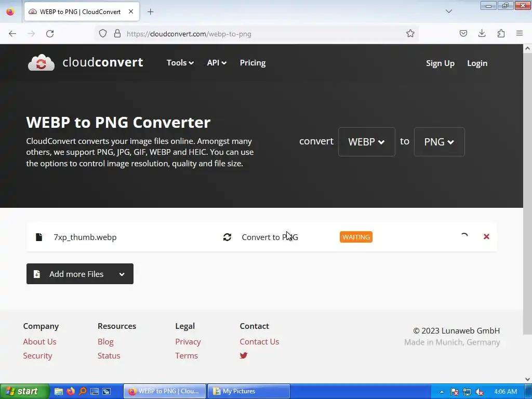Click Sign Up in the header
The height and width of the screenshot is (399, 532).
click(x=440, y=63)
